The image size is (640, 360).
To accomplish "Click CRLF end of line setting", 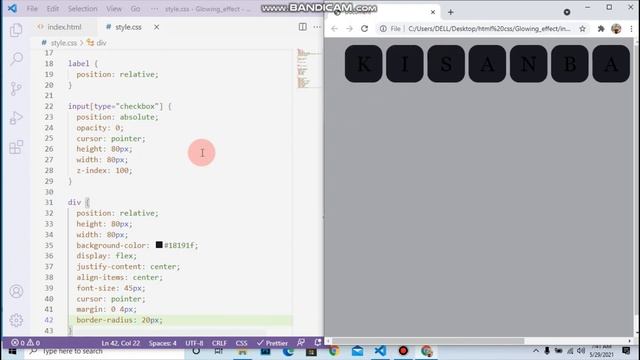I will 219,343.
